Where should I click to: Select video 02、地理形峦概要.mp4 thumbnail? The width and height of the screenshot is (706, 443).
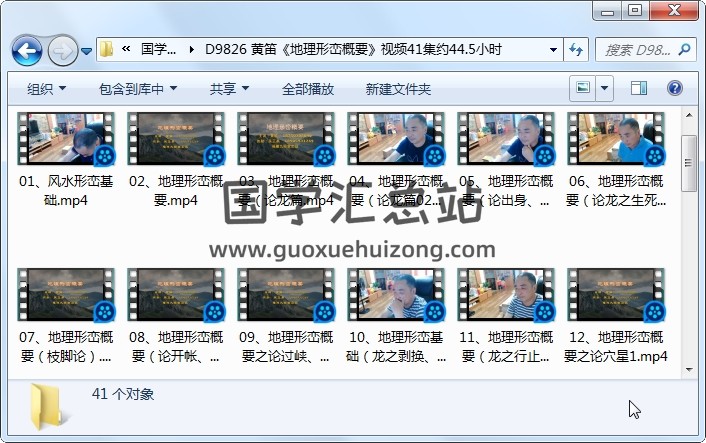pyautogui.click(x=176, y=139)
